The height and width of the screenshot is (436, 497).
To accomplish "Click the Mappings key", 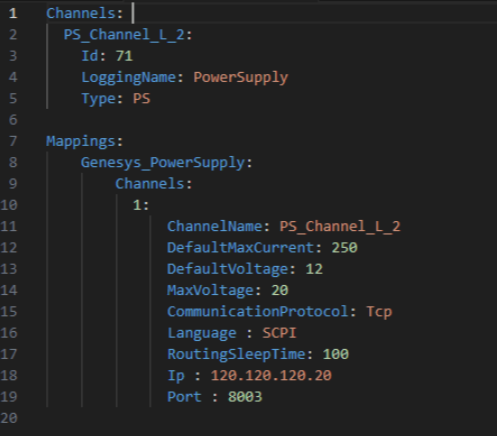I will pyautogui.click(x=81, y=142).
